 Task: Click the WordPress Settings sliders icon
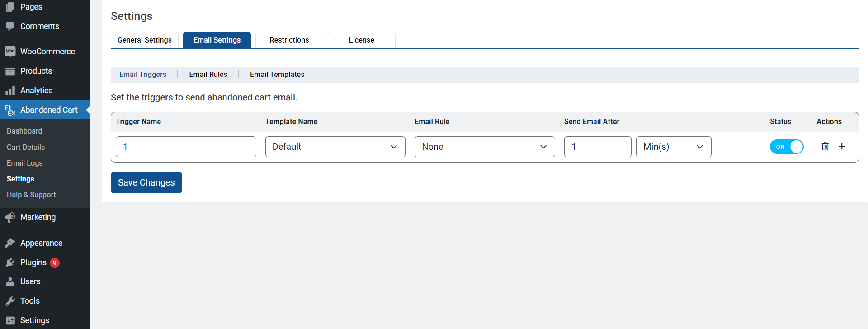(x=10, y=320)
